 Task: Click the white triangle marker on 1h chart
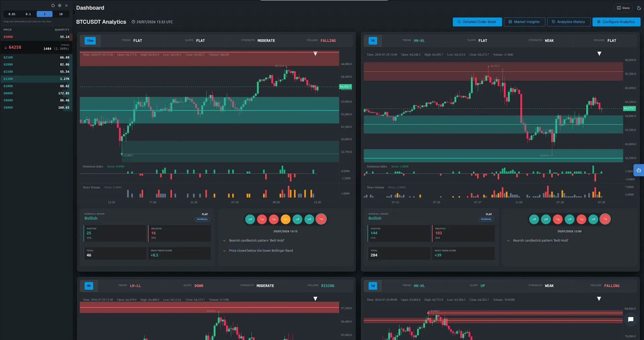(x=599, y=54)
